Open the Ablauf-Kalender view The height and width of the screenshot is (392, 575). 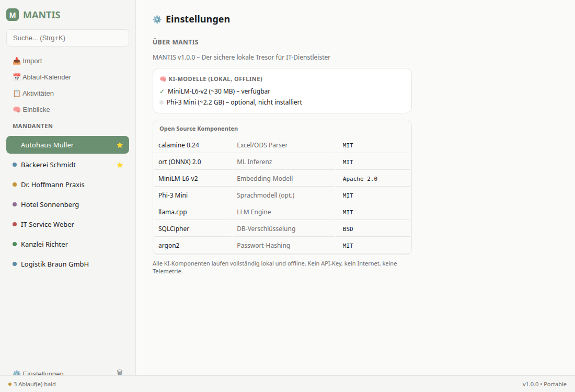[x=42, y=77]
